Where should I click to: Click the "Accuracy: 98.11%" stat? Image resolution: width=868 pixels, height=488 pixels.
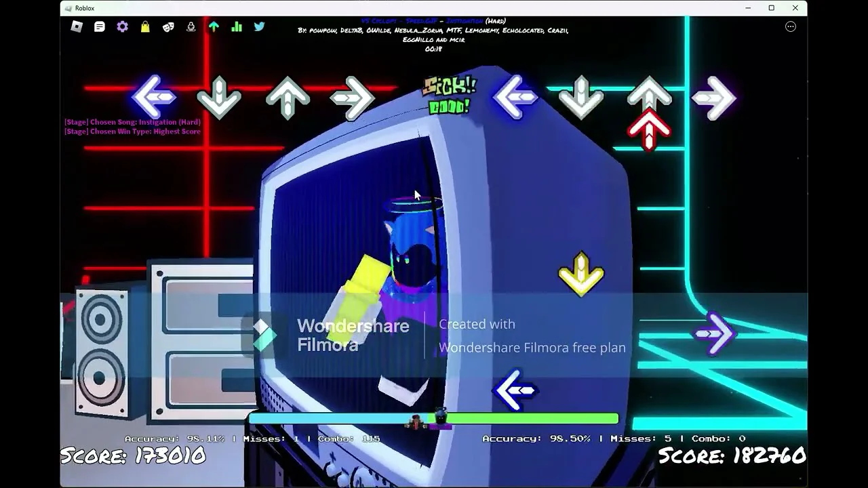coord(174,439)
